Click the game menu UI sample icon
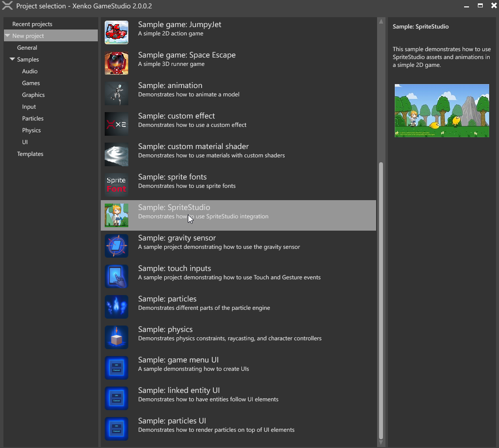The width and height of the screenshot is (499, 448). coord(117,368)
